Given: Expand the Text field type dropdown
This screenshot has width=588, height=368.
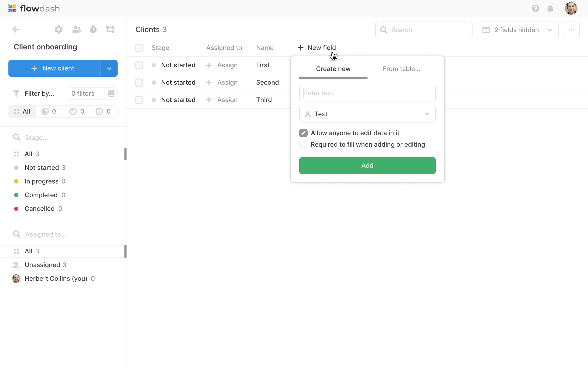Looking at the screenshot, I should tap(367, 114).
